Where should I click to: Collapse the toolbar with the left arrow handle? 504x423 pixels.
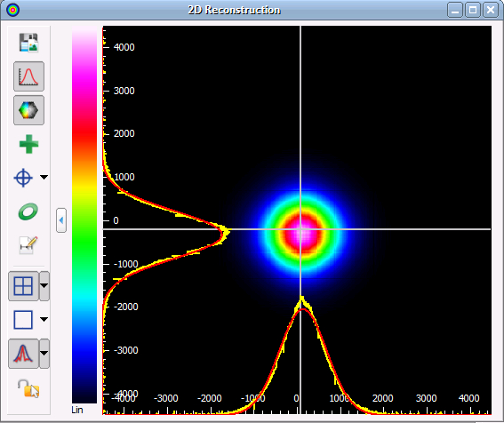[x=61, y=220]
